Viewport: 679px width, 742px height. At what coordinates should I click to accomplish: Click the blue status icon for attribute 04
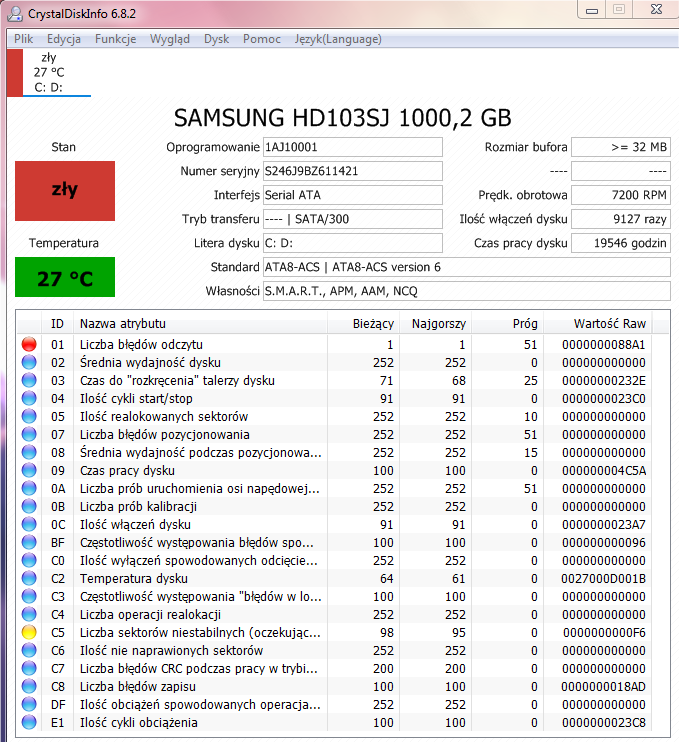coord(29,398)
